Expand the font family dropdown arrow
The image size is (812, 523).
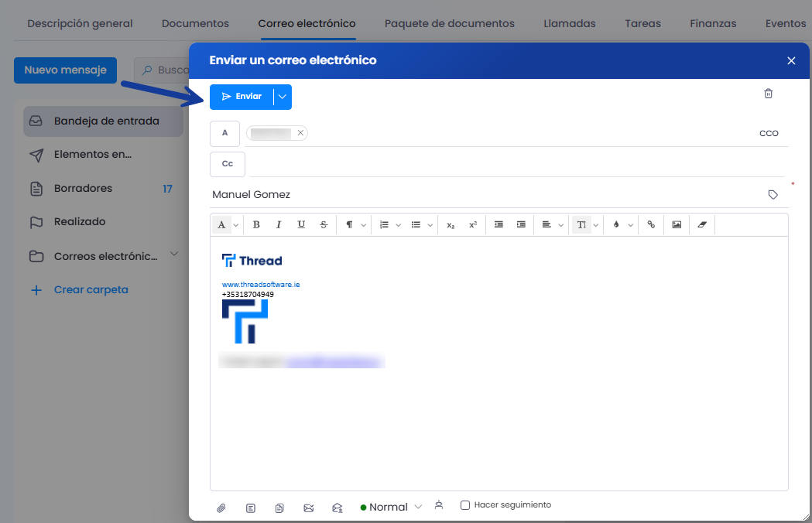pyautogui.click(x=235, y=225)
